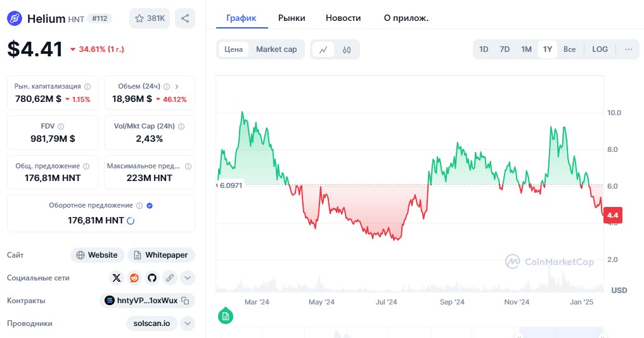Click the range selector strip below chart
The image size is (644, 338).
pos(412,332)
